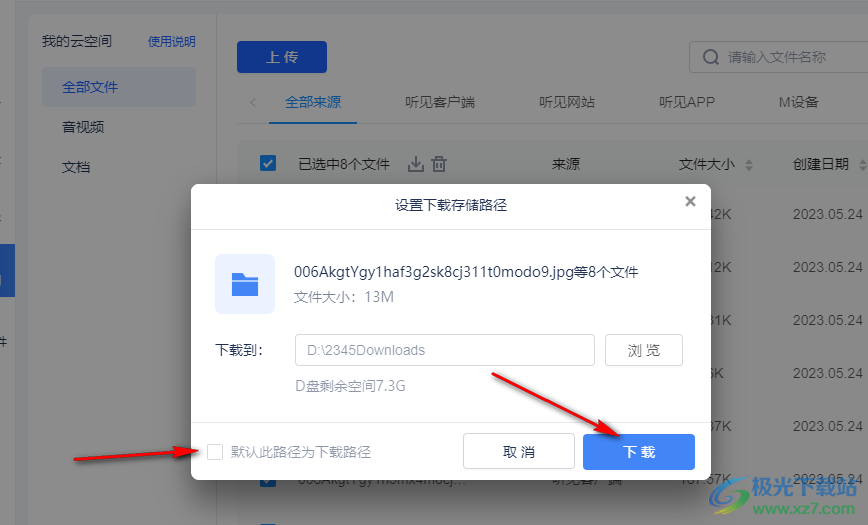Click the batch download icon beside selected files
868x525 pixels.
coord(417,164)
